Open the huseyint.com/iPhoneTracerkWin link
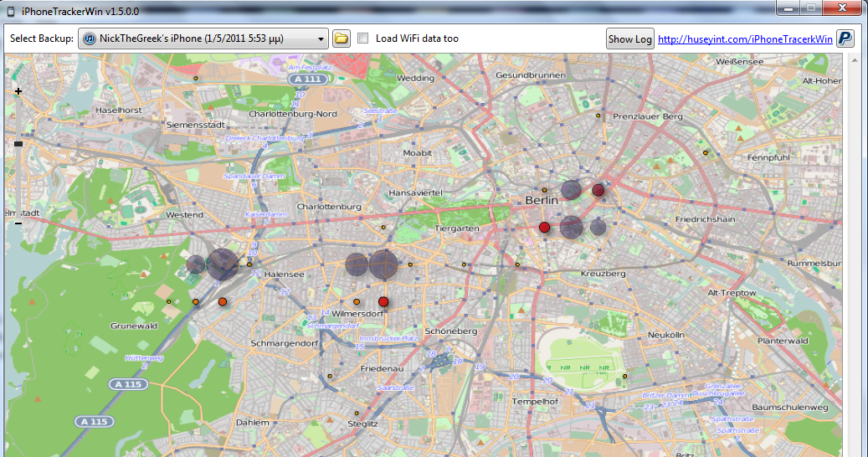 (745, 39)
